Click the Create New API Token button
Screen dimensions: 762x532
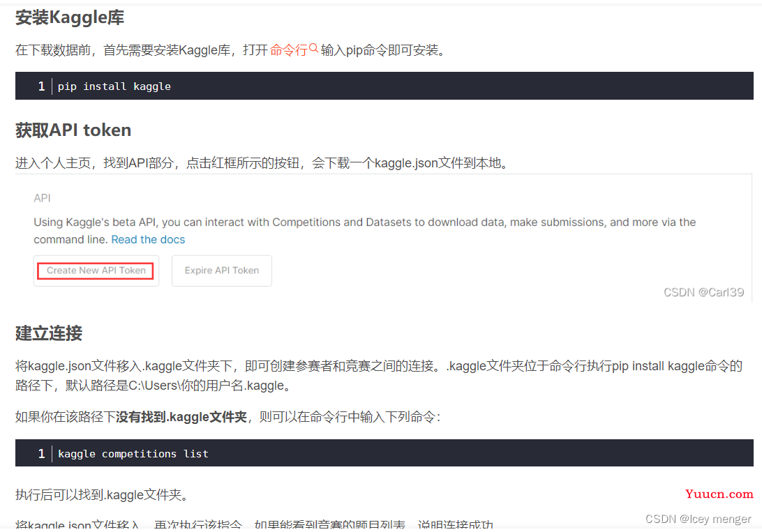[x=96, y=271]
